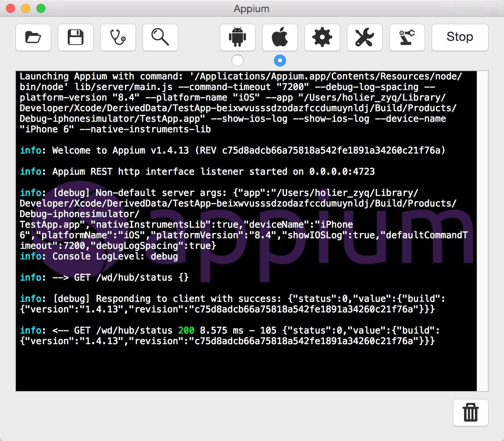Maximize the Appium window with the green button

[x=41, y=8]
